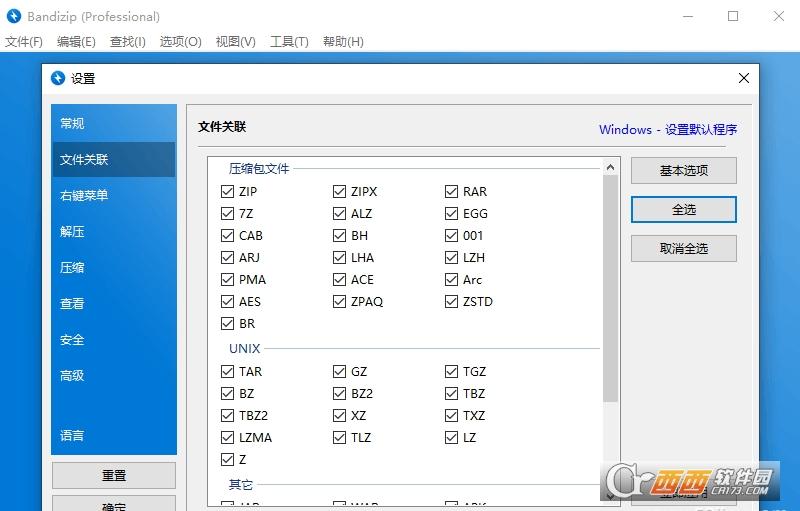The width and height of the screenshot is (800, 511).
Task: Open the 帮助(H) menu
Action: tap(343, 41)
